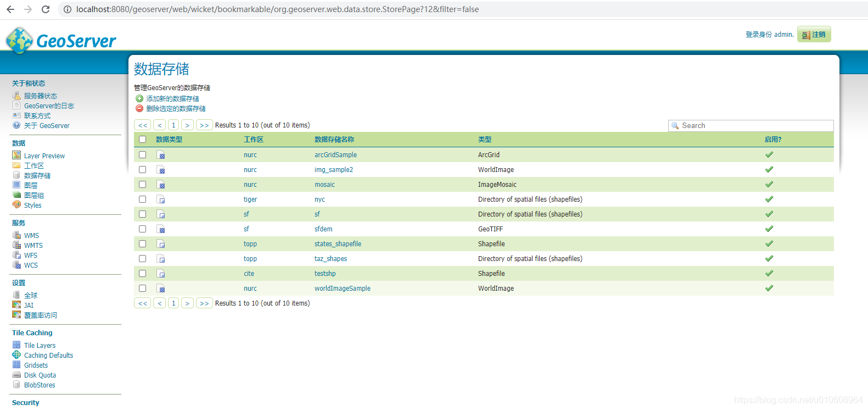Click the global settings icon

(16, 295)
